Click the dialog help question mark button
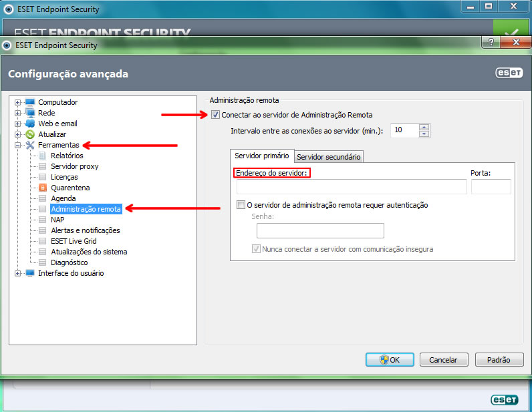The width and height of the screenshot is (532, 412). pyautogui.click(x=491, y=42)
